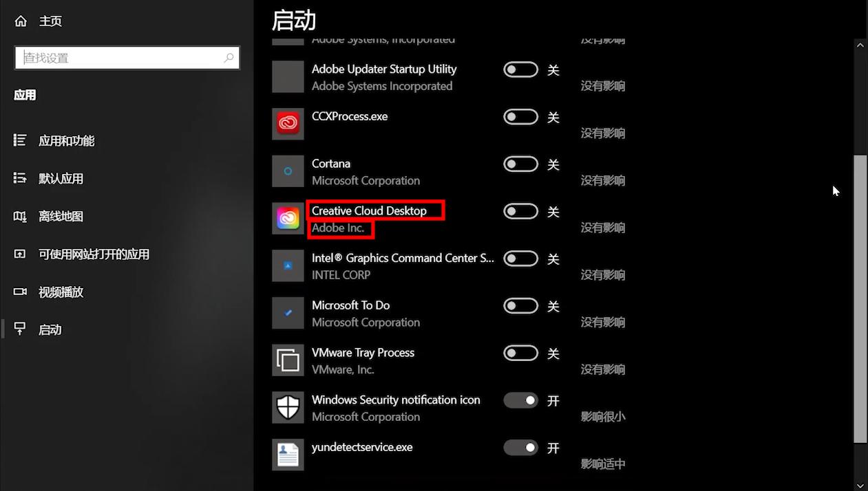Click Windows Security notification icon text
868x491 pixels.
coord(396,400)
